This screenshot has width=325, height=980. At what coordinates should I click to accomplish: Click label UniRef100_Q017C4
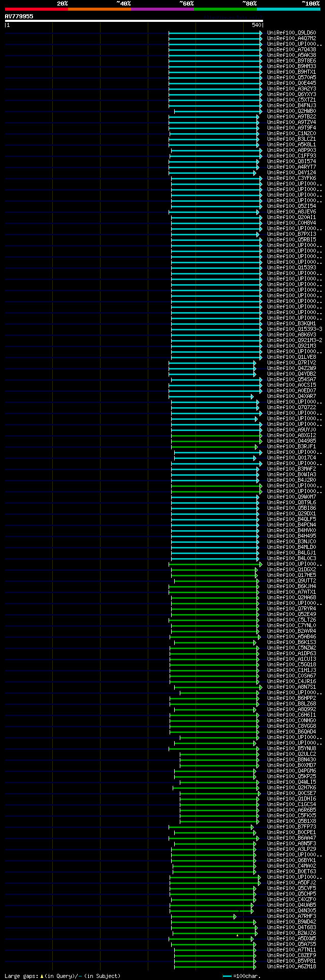(x=291, y=458)
